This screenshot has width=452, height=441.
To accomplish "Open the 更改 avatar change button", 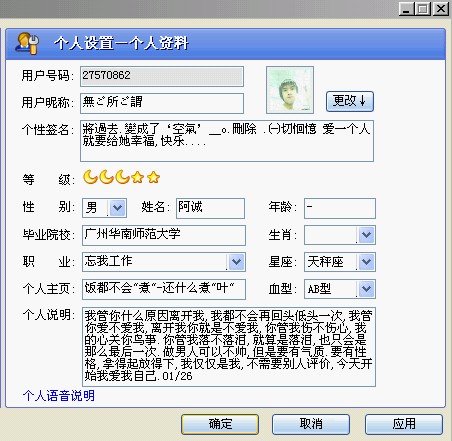I will tap(350, 101).
